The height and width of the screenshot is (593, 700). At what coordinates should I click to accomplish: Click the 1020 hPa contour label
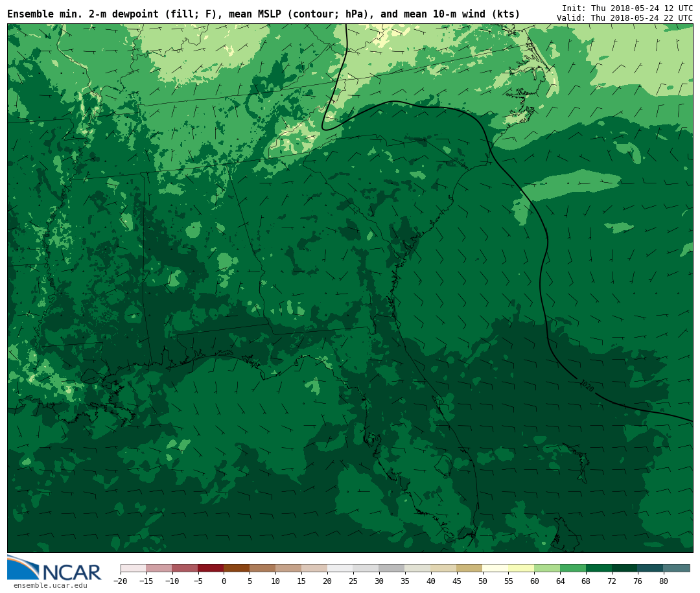[x=586, y=386]
